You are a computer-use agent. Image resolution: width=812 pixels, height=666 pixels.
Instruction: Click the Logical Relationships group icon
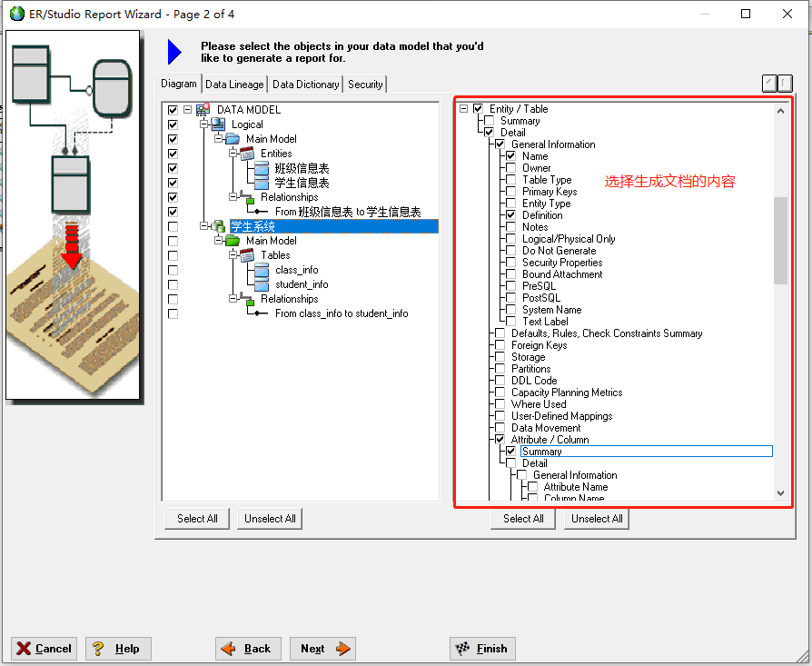click(247, 197)
